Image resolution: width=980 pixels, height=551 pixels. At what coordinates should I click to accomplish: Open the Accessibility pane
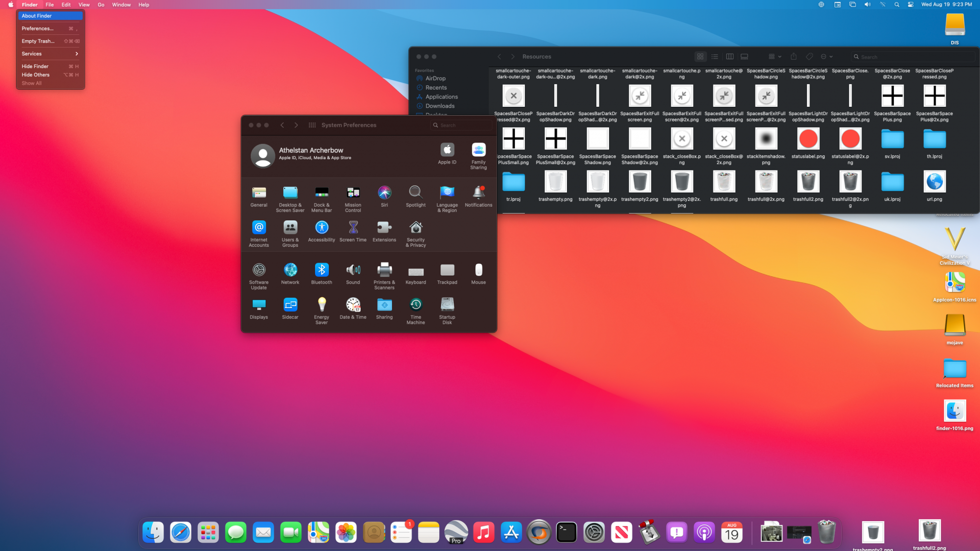click(321, 228)
